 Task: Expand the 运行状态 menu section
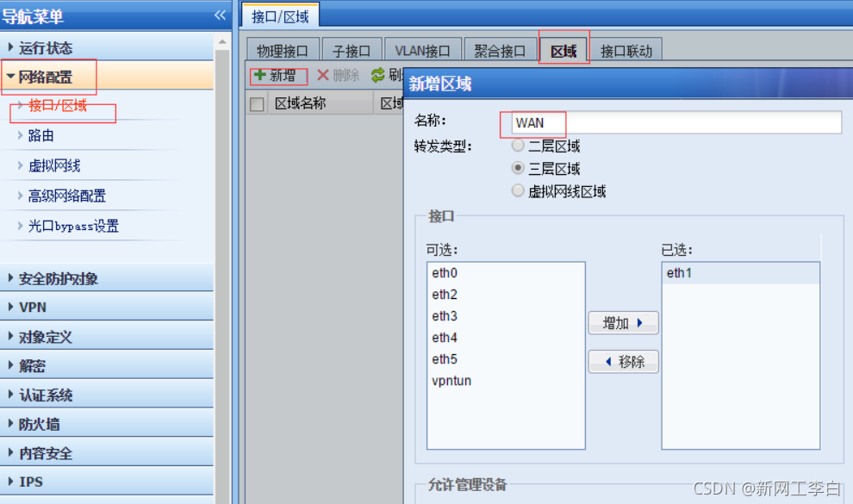click(107, 48)
